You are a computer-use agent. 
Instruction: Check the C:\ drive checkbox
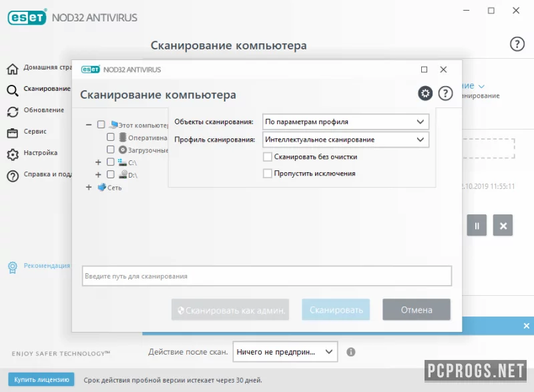click(x=110, y=162)
